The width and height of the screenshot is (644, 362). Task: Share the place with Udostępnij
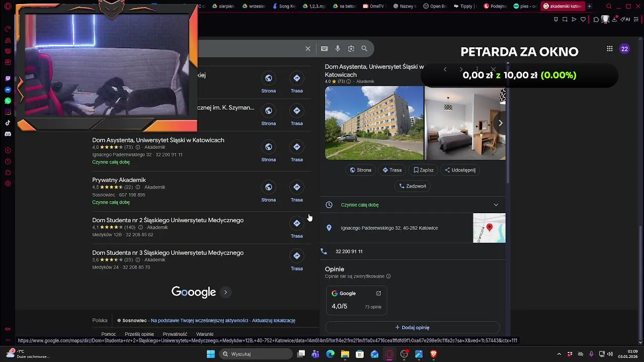tap(460, 170)
